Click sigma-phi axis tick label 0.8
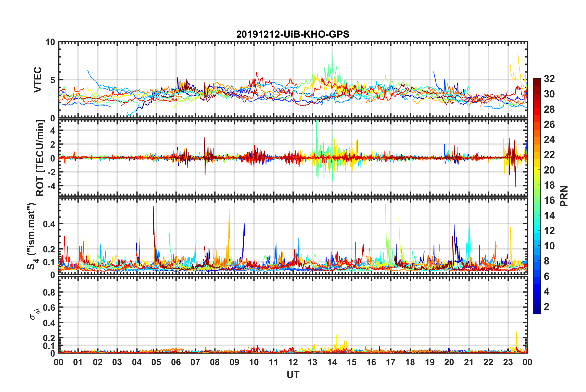 pos(49,292)
